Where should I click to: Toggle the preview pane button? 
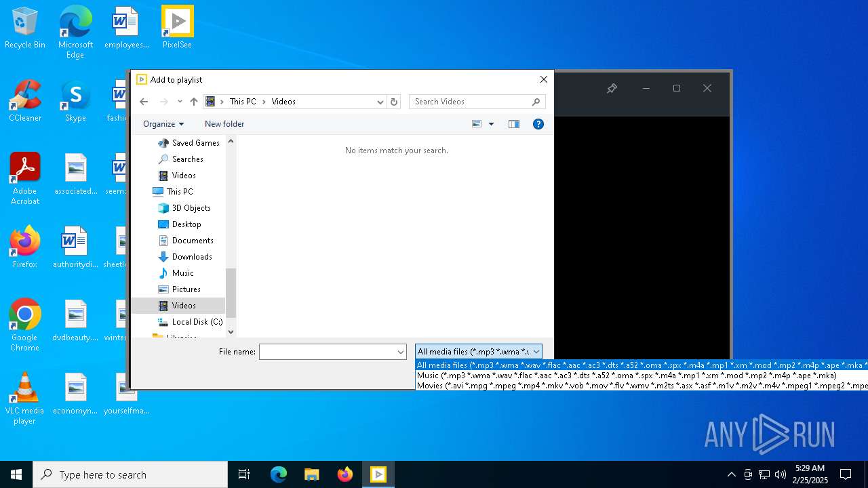tap(514, 124)
